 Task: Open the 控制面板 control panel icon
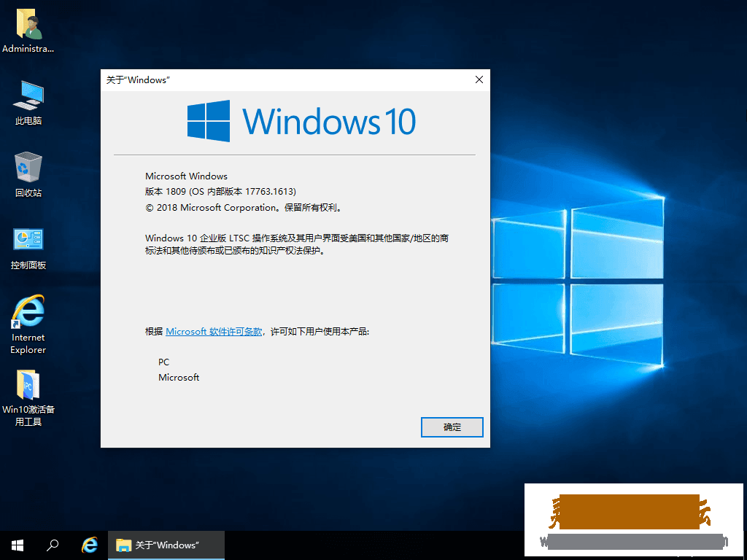28,248
